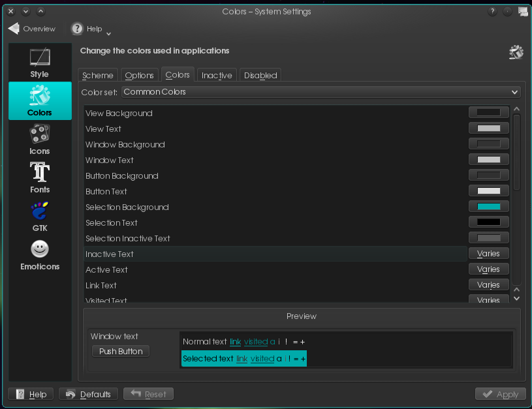Click the top-right window corner icon
The image size is (532, 409).
click(523, 12)
